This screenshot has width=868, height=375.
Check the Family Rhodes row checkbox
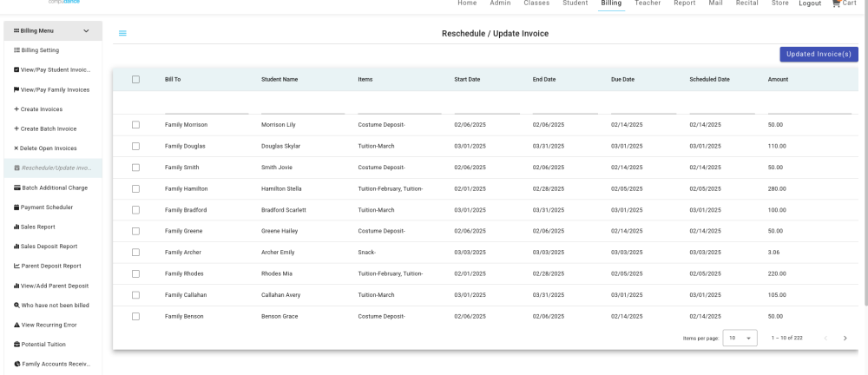click(x=135, y=273)
